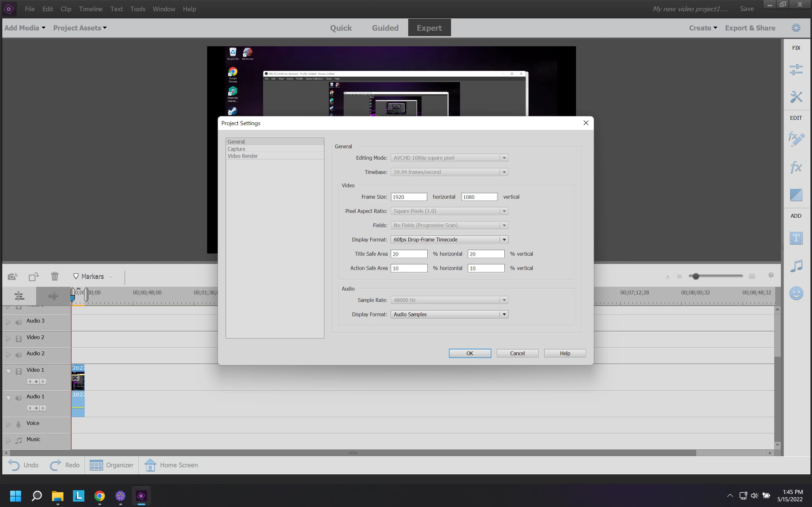
Task: Open the Effects fx panel
Action: click(x=796, y=167)
